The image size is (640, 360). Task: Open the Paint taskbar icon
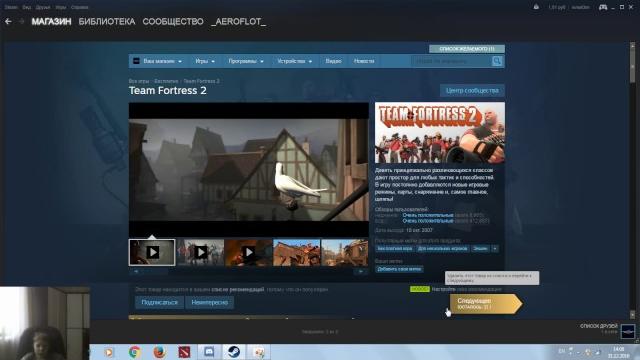pyautogui.click(x=258, y=352)
